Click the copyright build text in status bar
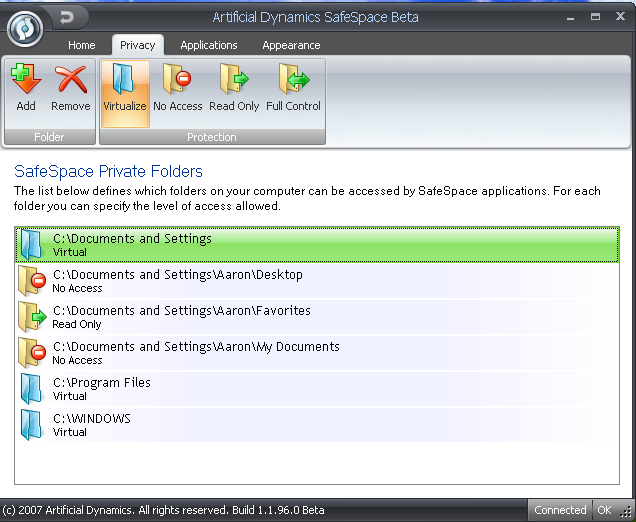The width and height of the screenshot is (636, 522). pyautogui.click(x=163, y=510)
